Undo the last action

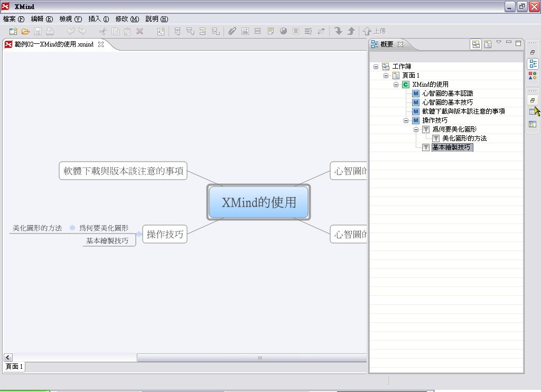(70, 31)
